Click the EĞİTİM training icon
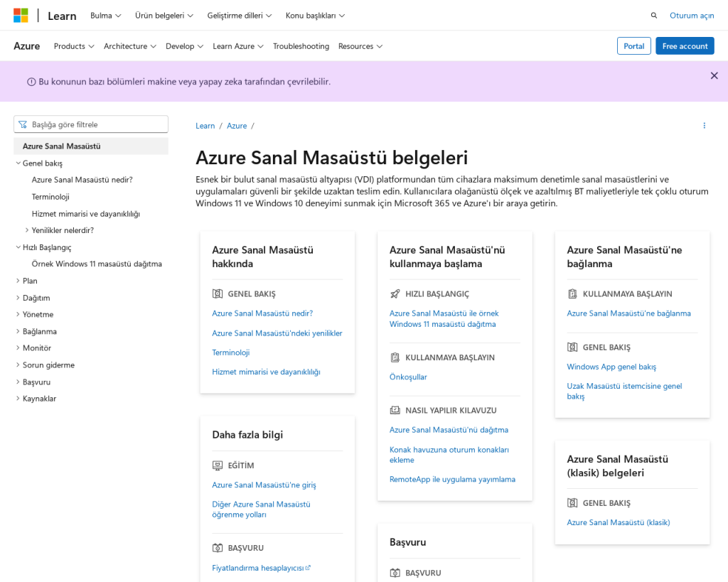This screenshot has width=728, height=582. [x=218, y=465]
